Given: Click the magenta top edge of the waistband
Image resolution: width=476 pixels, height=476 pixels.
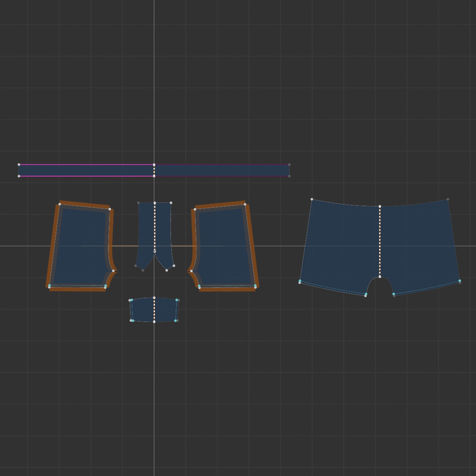Looking at the screenshot, I should (86, 164).
